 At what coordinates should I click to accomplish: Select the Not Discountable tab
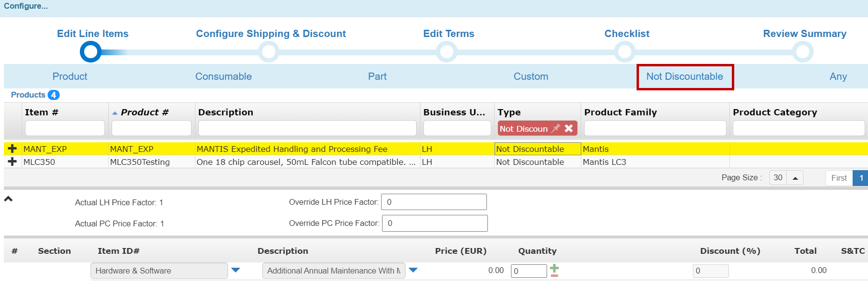coord(684,76)
